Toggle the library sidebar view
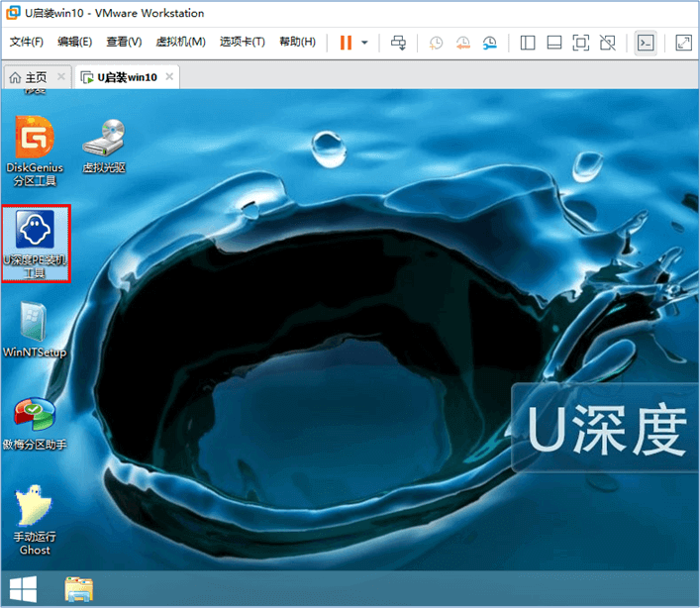The width and height of the screenshot is (700, 608). 528,43
